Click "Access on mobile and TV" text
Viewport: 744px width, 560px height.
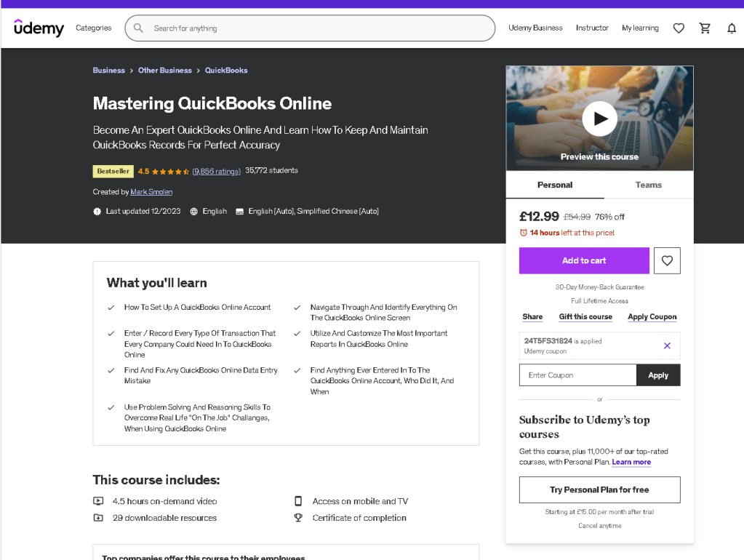(360, 501)
